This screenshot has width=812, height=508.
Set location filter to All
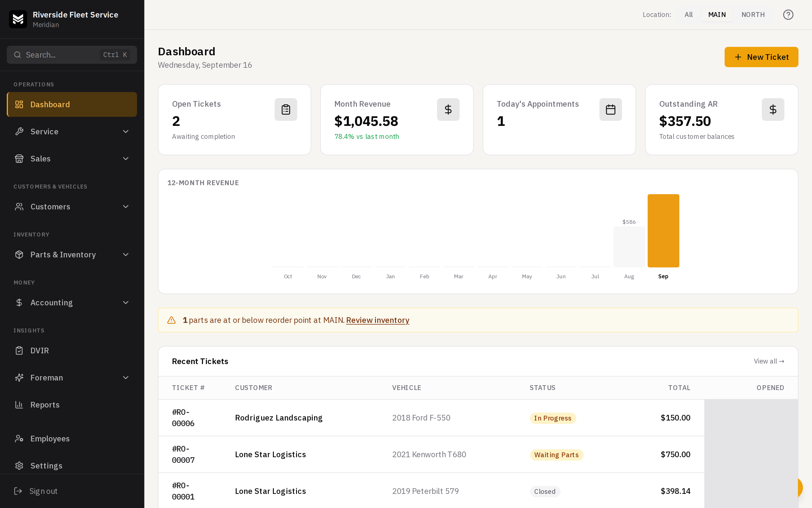(689, 15)
